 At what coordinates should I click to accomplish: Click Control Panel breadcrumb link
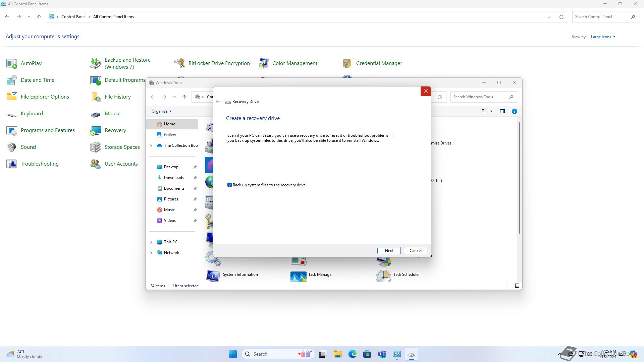point(73,17)
